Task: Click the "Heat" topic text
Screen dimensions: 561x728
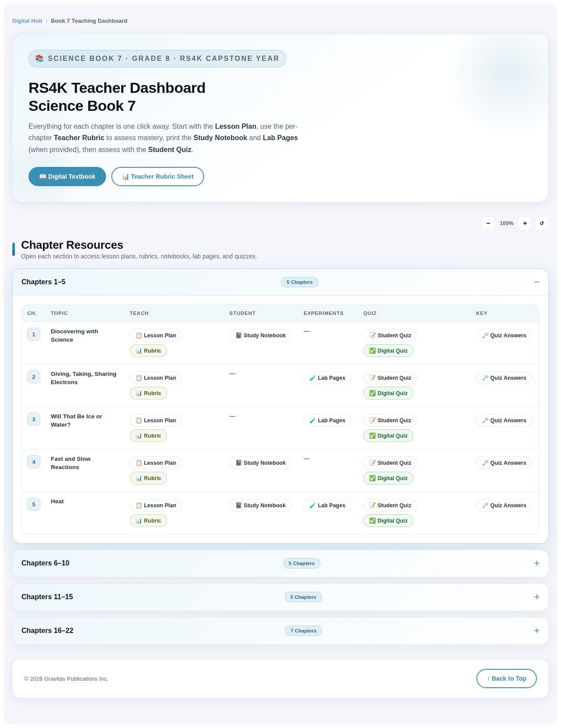Action: (x=57, y=502)
